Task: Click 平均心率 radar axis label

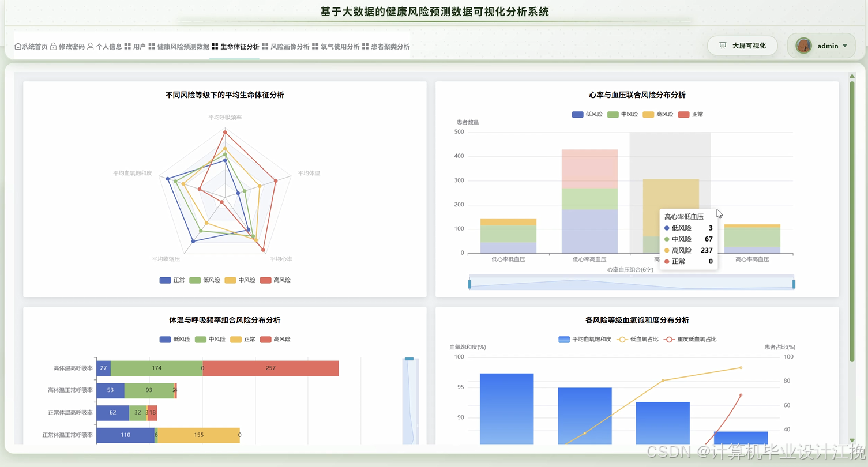Action: pyautogui.click(x=281, y=259)
